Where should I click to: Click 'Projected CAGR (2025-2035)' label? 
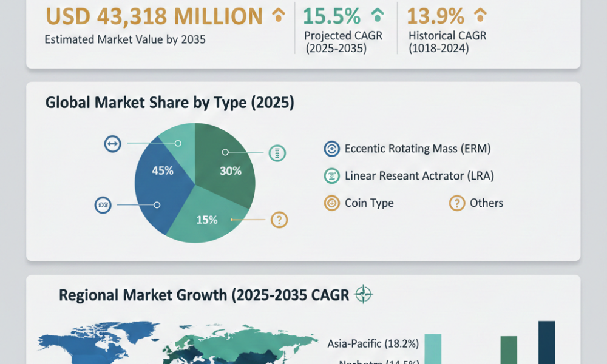[343, 42]
